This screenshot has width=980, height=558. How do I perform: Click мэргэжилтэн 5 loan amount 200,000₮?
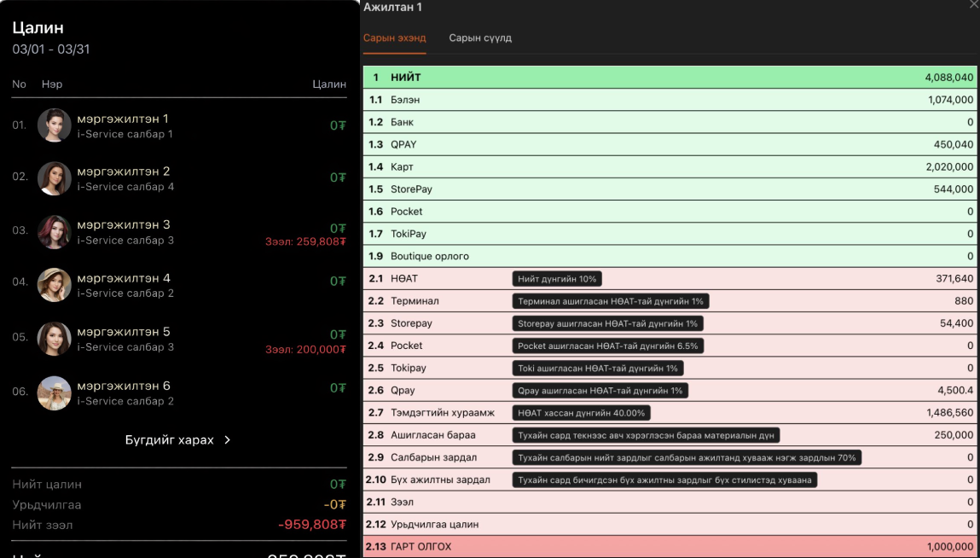point(305,349)
